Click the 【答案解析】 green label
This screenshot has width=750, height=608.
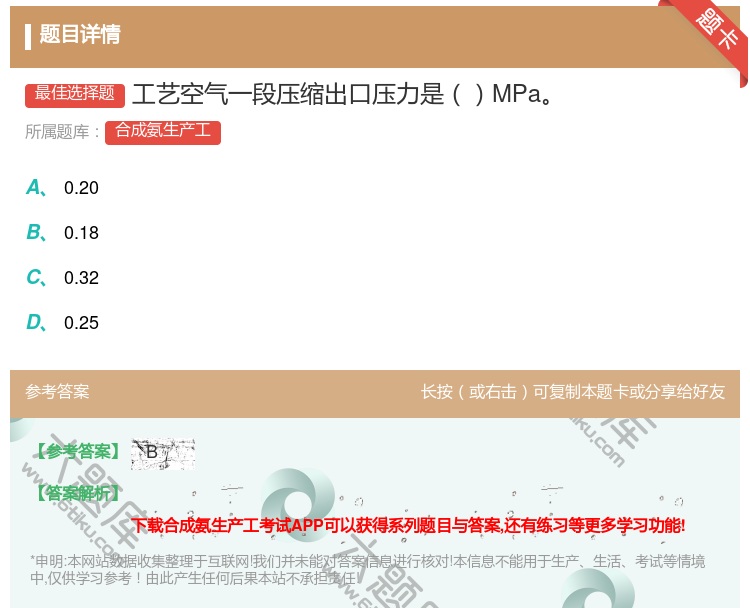tap(78, 493)
